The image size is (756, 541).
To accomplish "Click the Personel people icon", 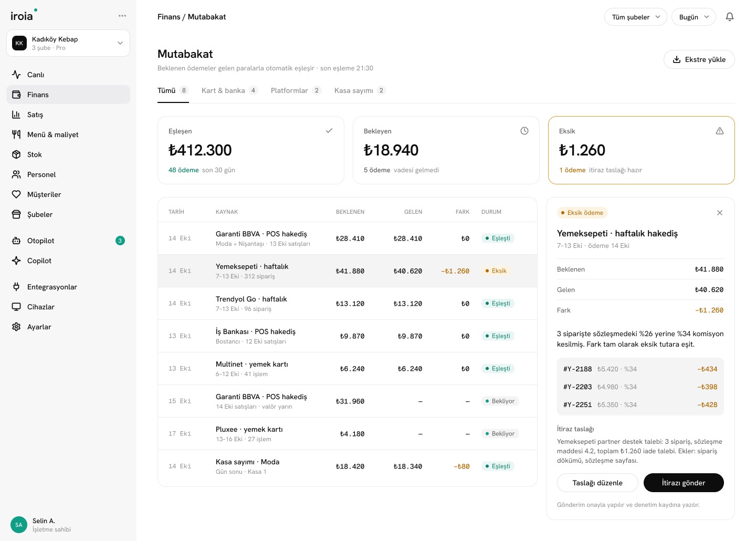I will 16,174.
